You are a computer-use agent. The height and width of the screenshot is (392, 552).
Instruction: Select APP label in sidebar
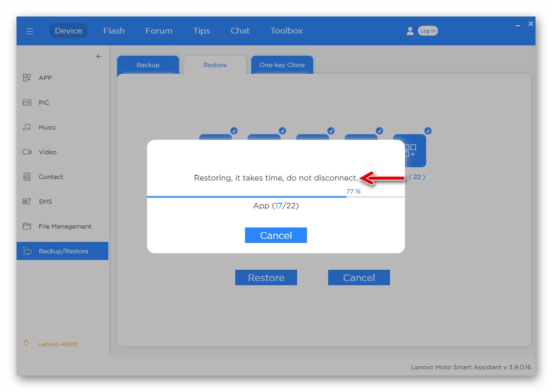(45, 78)
